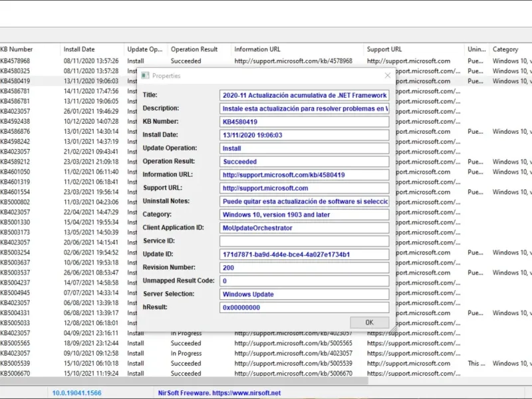The image size is (532, 399).
Task: Sort by Operation Result column header
Action: click(199, 49)
